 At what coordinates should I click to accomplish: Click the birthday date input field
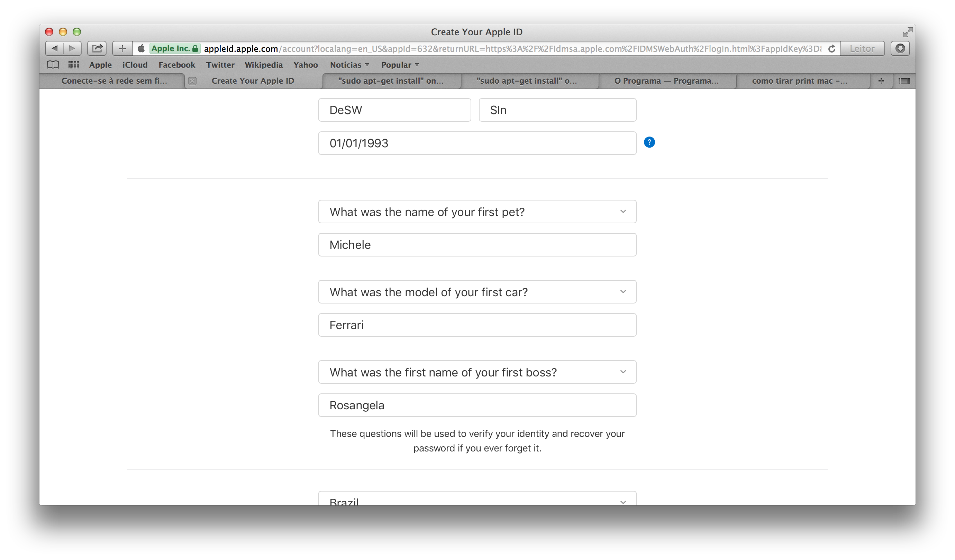[x=477, y=143]
